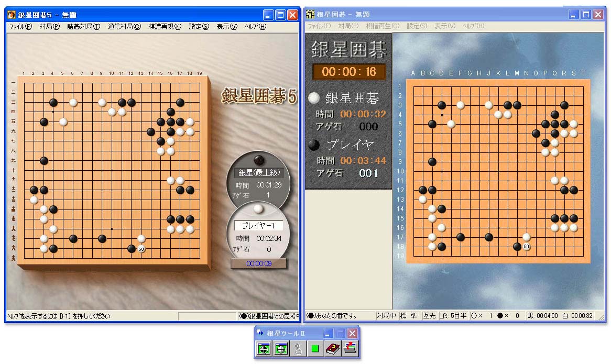Click 対局中 in the status bar

(387, 316)
